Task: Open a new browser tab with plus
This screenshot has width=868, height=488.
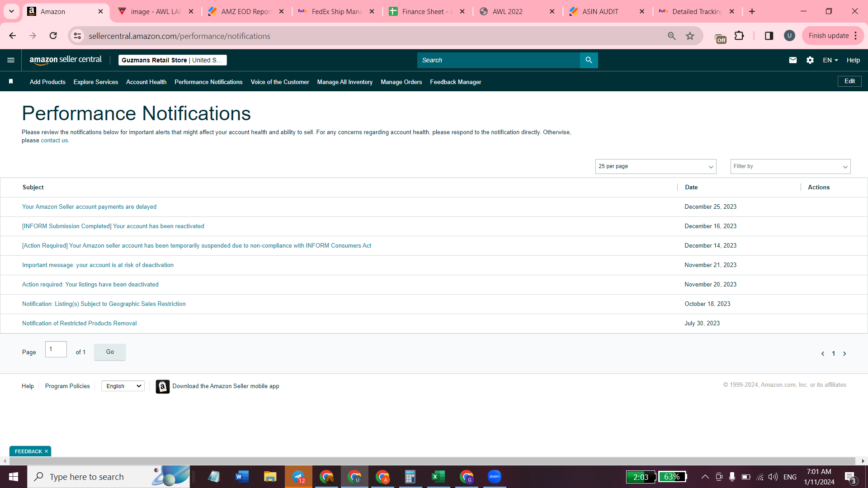Action: click(752, 11)
